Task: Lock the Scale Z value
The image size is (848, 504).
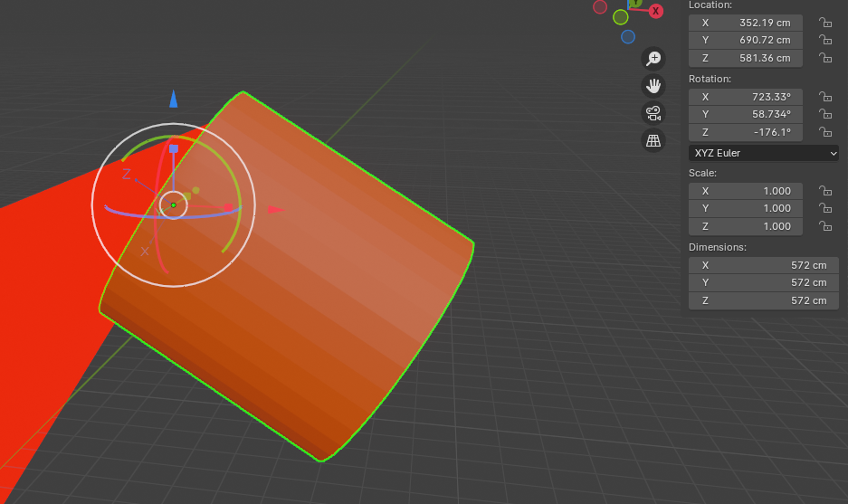Action: tap(825, 226)
